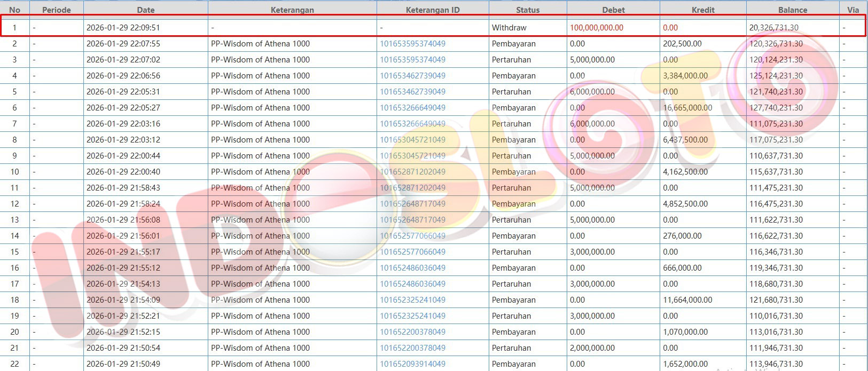Open Keterangan ID link in row 12
The image size is (868, 371).
(x=412, y=204)
